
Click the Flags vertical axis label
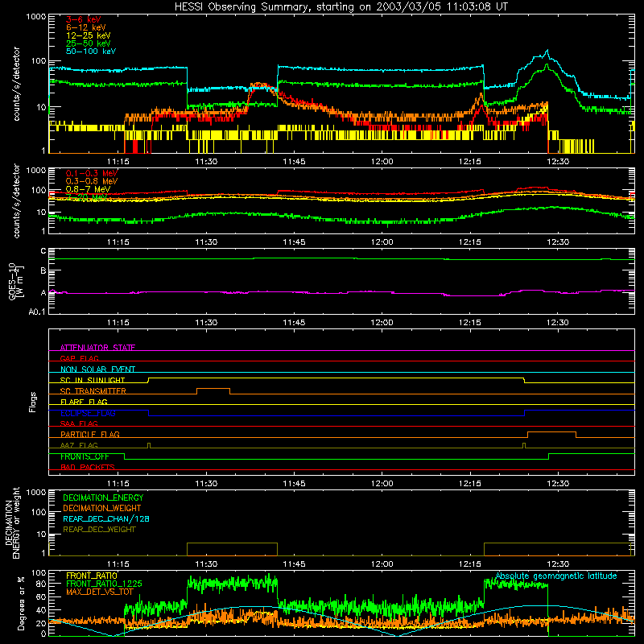click(33, 402)
